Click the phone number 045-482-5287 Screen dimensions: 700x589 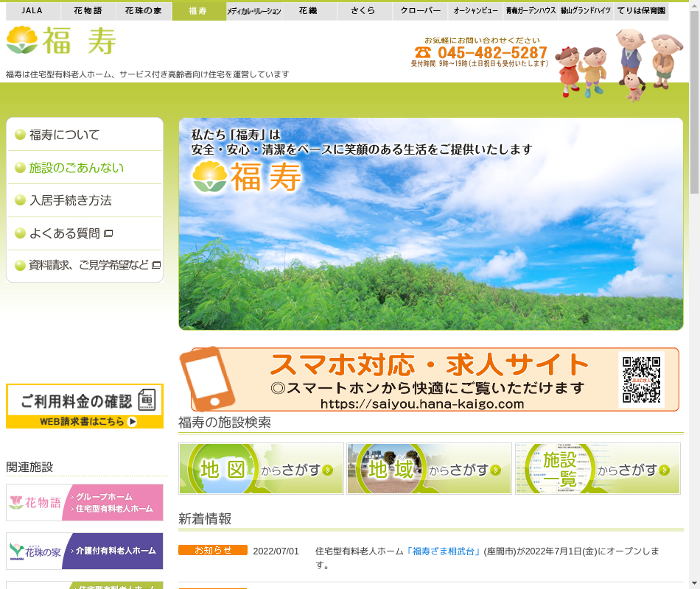(492, 53)
